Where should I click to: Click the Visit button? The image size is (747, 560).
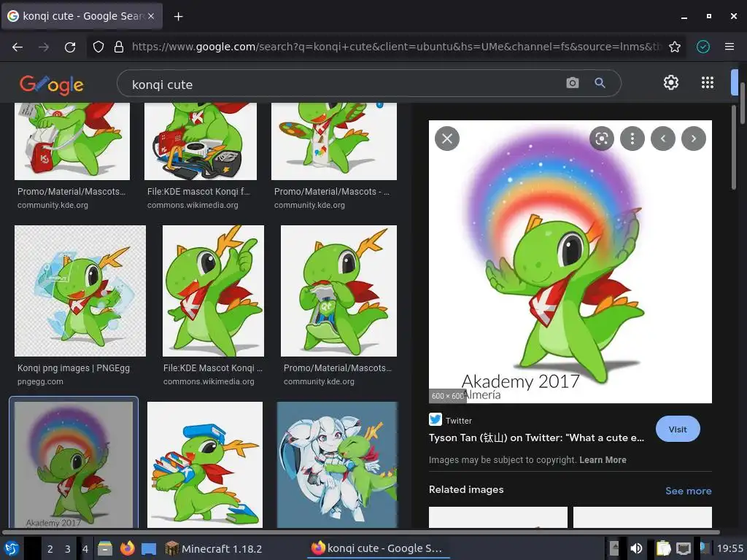point(678,429)
